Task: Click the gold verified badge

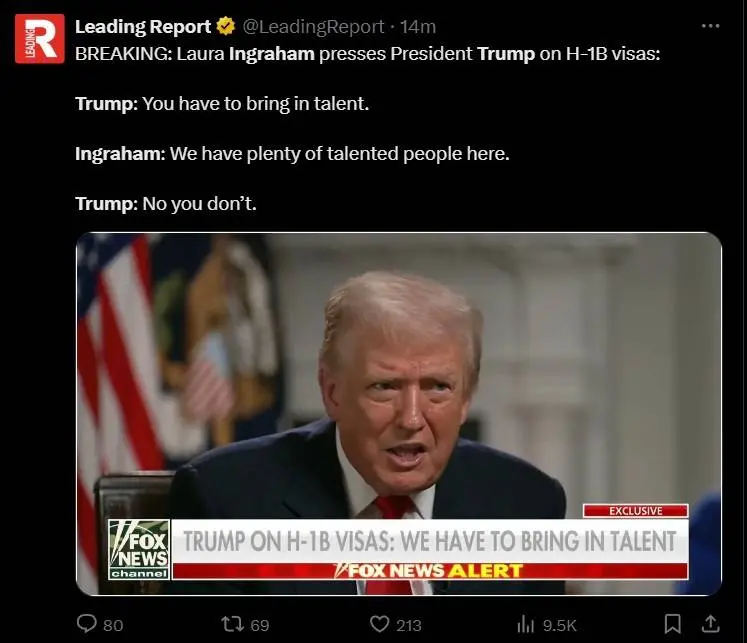Action: pyautogui.click(x=226, y=26)
